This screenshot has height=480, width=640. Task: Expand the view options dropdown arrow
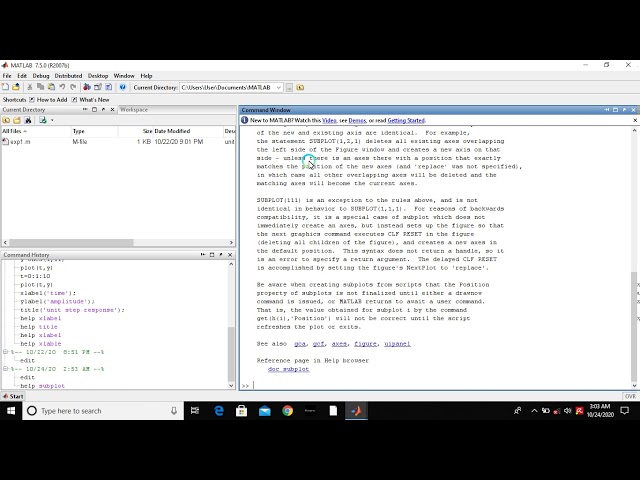pyautogui.click(x=52, y=120)
